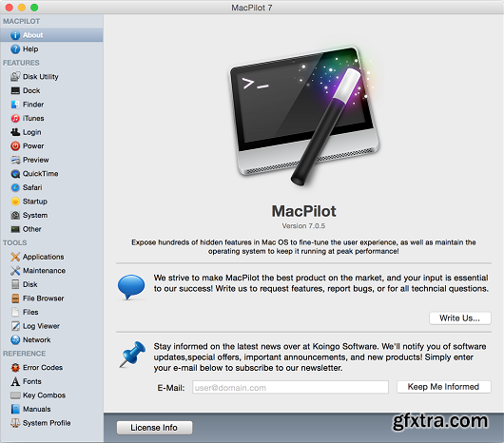Click the Help question mark icon

tap(15, 48)
